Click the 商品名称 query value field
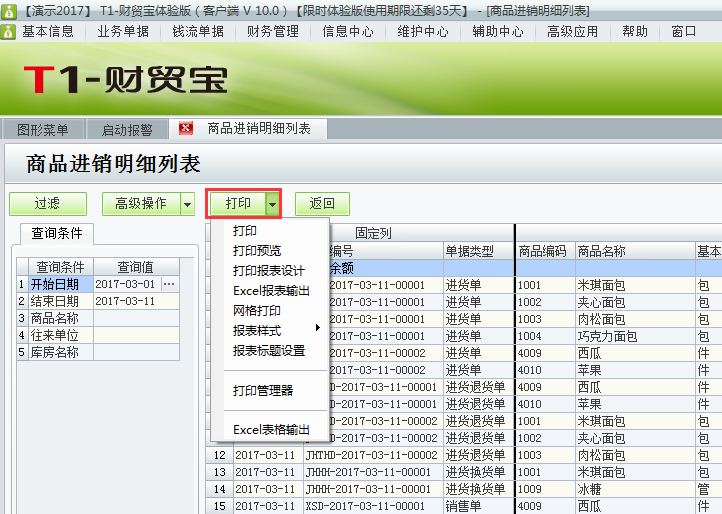The image size is (722, 514). 136,318
